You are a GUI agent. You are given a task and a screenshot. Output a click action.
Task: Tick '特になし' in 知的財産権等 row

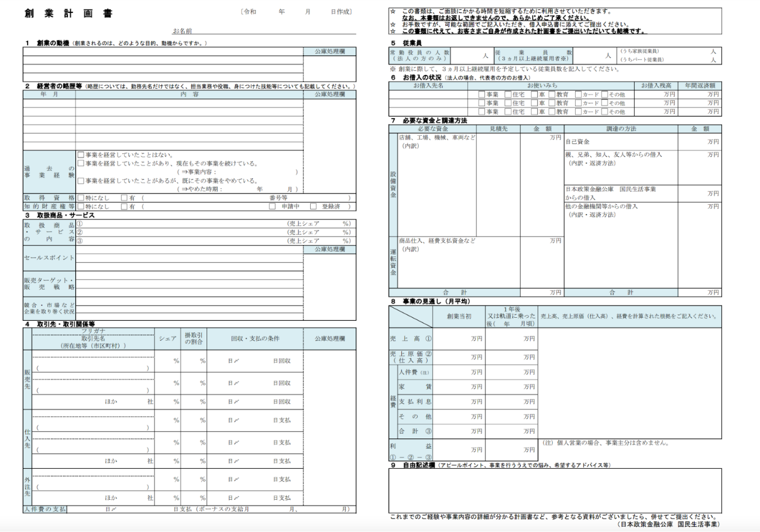[81, 206]
